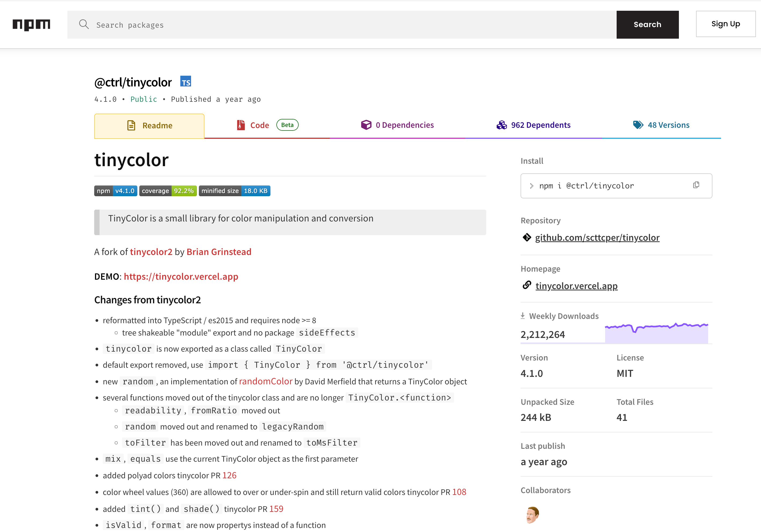The image size is (761, 532).
Task: Click the Versions tags icon
Action: pyautogui.click(x=638, y=125)
